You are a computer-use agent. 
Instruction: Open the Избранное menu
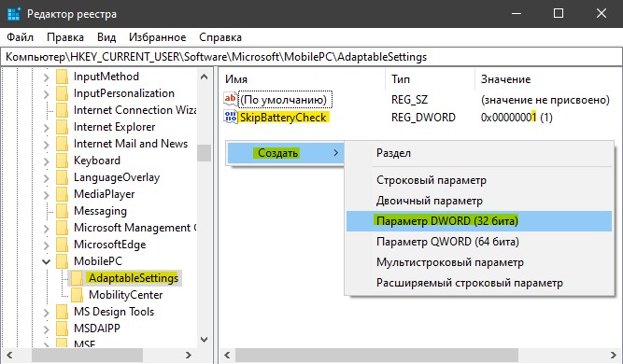[157, 37]
